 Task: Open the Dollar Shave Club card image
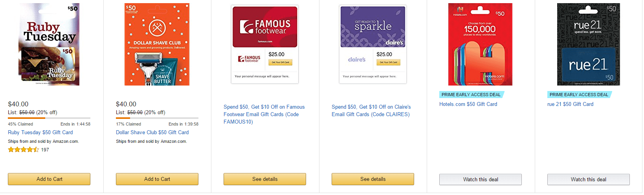[157, 44]
